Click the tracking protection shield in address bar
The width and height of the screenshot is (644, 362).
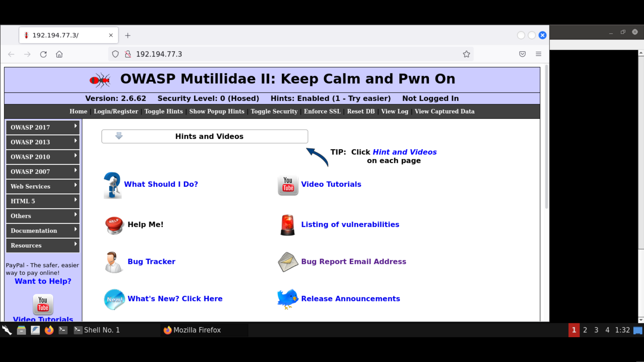click(x=115, y=54)
